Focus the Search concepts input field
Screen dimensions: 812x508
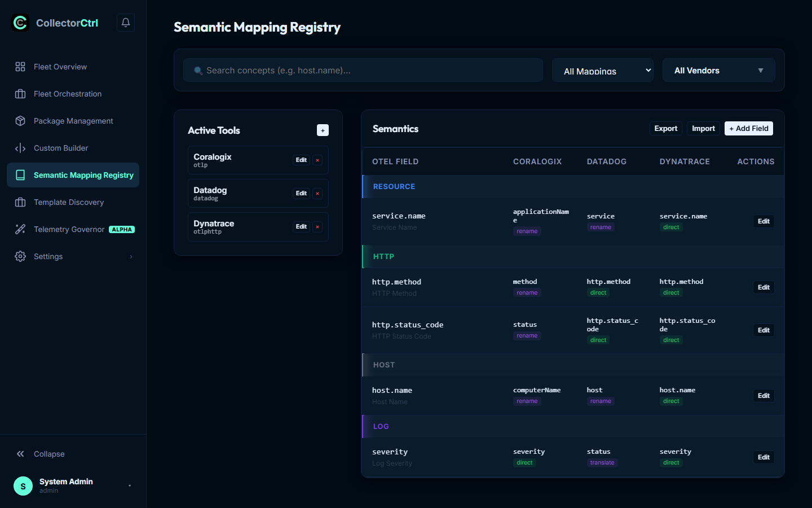[363, 71]
